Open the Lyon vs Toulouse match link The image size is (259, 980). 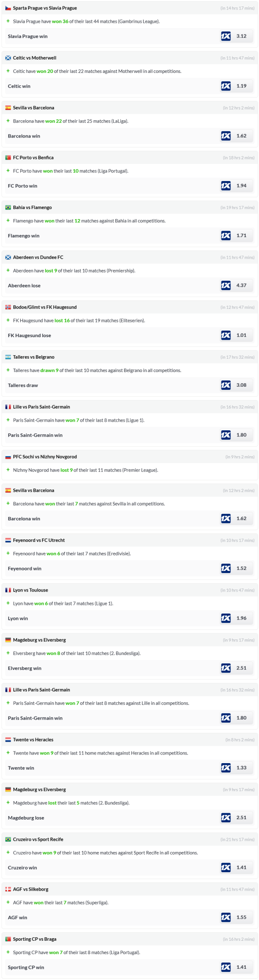pyautogui.click(x=30, y=590)
